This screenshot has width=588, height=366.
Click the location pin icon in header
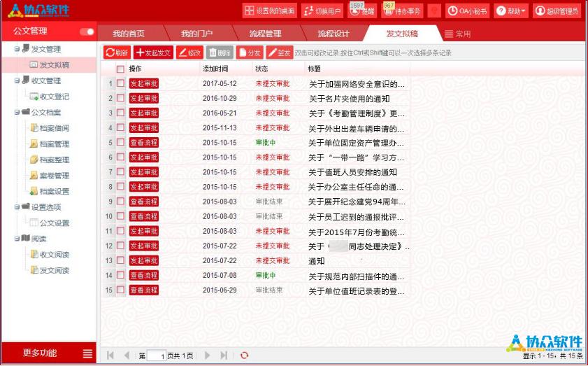pos(434,11)
